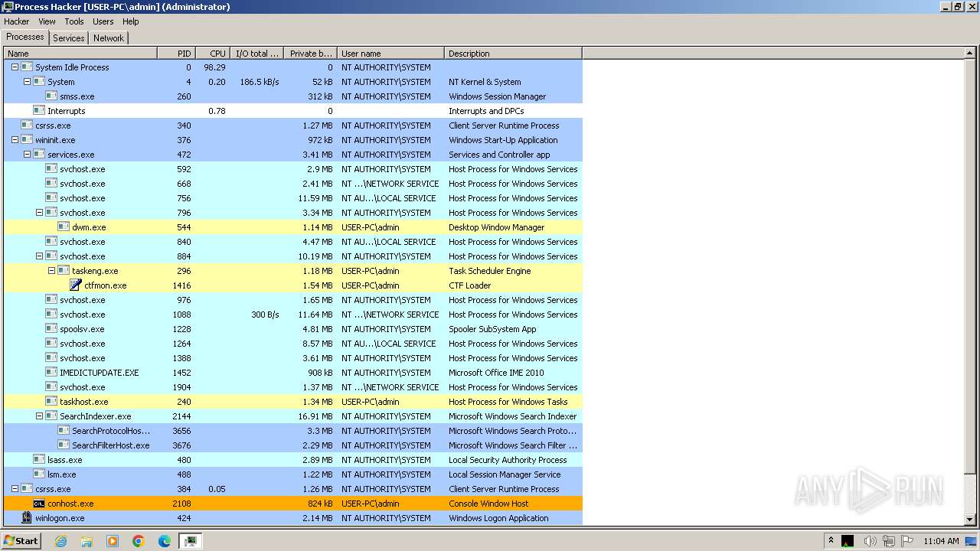Viewport: 980px width, 551px height.
Task: Sort by the Private bytes column header
Action: [x=310, y=54]
